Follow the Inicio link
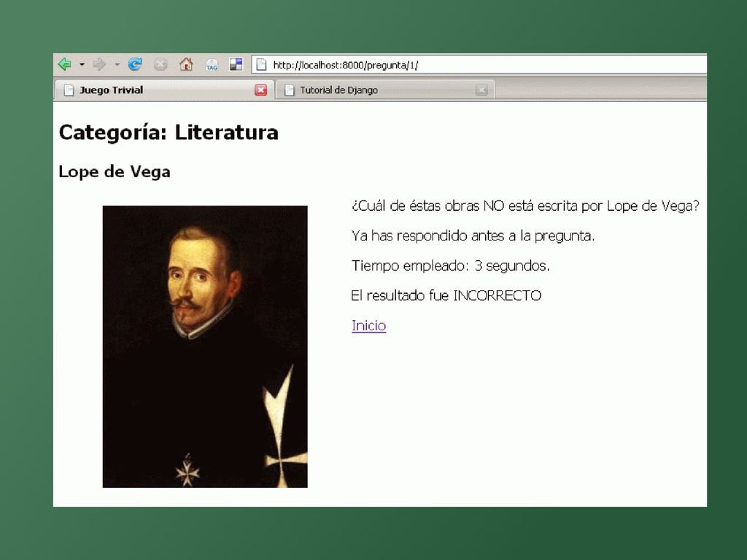This screenshot has height=560, width=747. (368, 326)
